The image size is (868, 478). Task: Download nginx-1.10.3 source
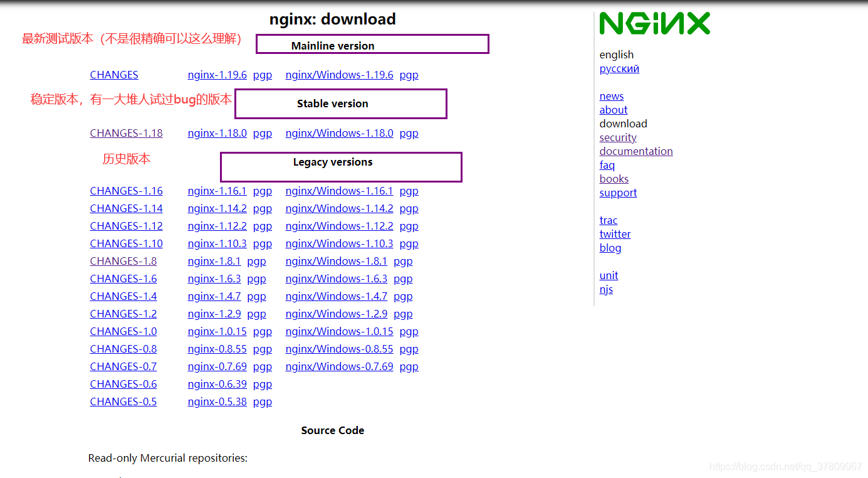click(217, 243)
